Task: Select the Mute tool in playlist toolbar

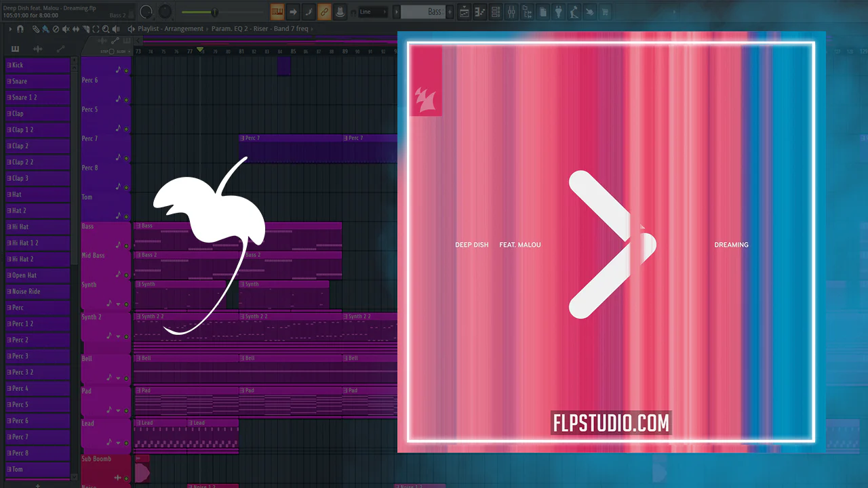Action: (x=66, y=29)
